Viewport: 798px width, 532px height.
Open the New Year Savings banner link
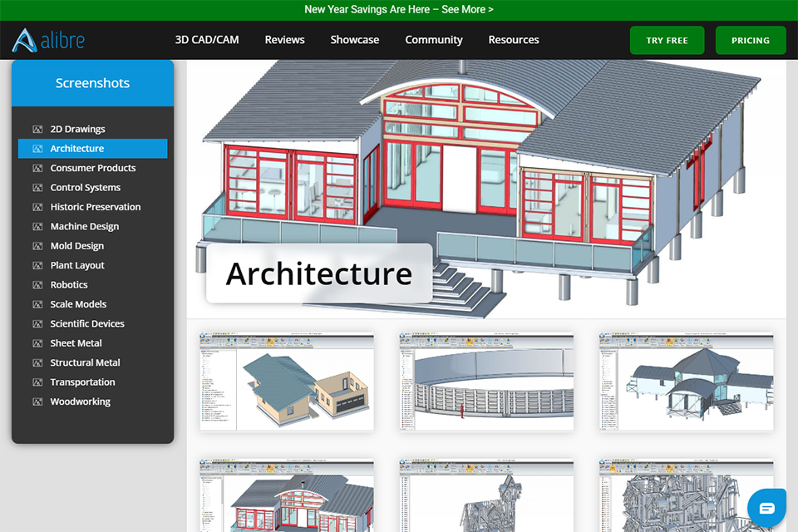tap(399, 9)
